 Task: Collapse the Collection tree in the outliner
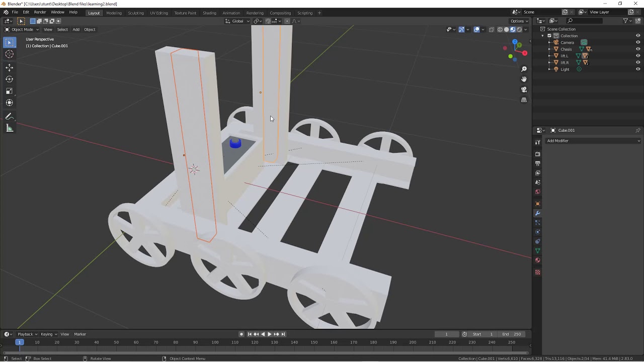coord(543,36)
